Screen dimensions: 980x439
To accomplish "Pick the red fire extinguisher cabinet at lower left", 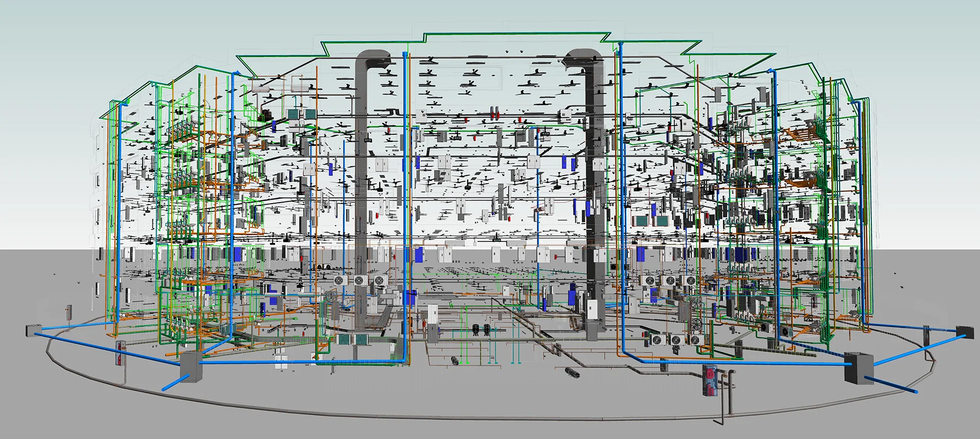I will [x=119, y=353].
